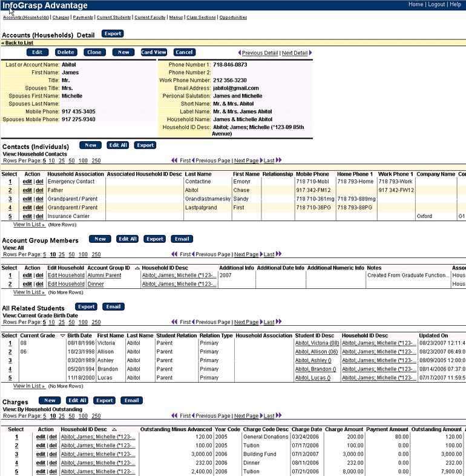The width and height of the screenshot is (466, 476).
Task: Click the Last Name column header in Contacts
Action: click(x=198, y=174)
